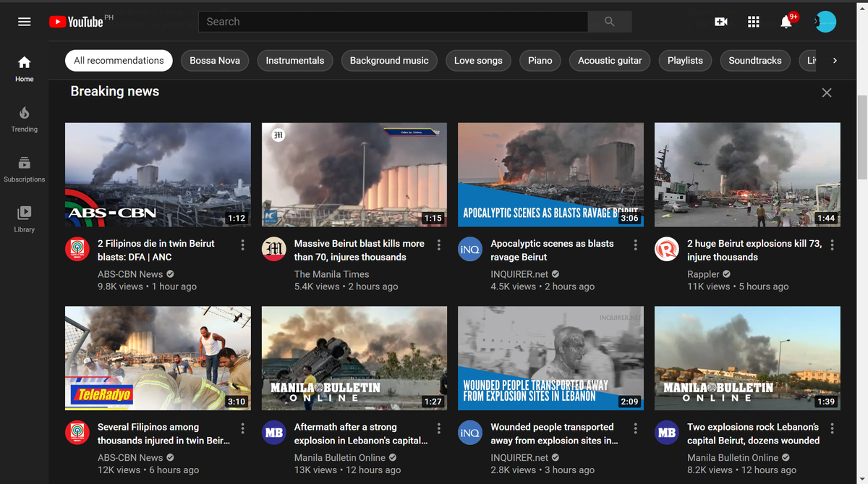Image resolution: width=868 pixels, height=484 pixels.
Task: Open Trending in the sidebar
Action: coord(25,119)
